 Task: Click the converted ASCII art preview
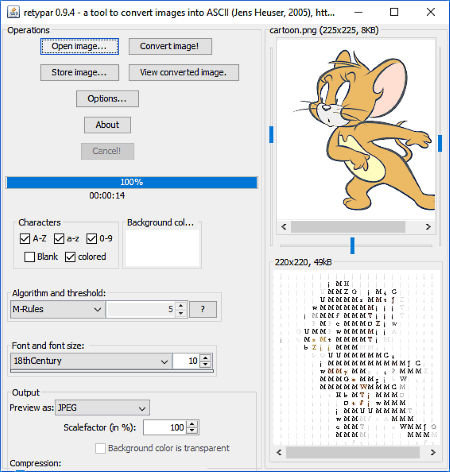356,358
